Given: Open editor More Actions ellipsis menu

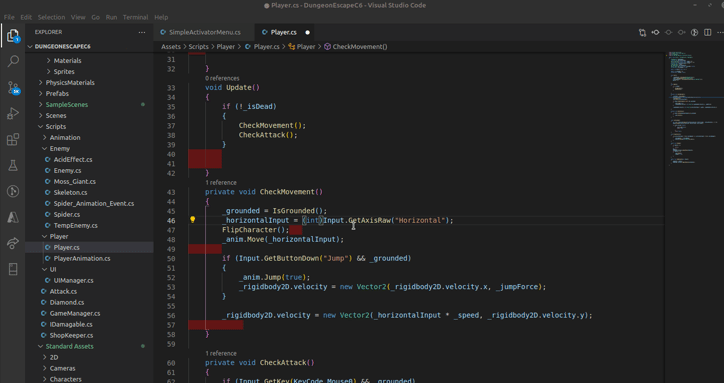Looking at the screenshot, I should [x=720, y=32].
